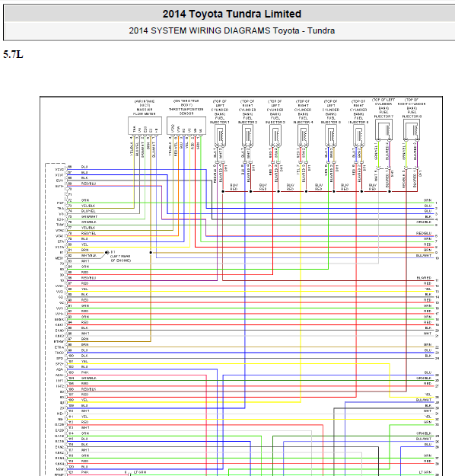Click the "5.7L" engine heading
The height and width of the screenshot is (476, 455).
tap(13, 54)
